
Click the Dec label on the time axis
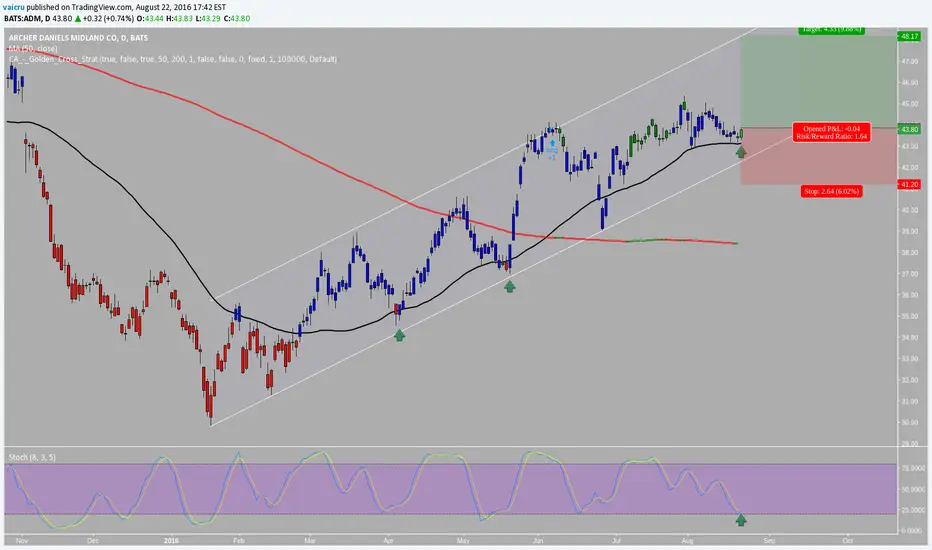pos(93,541)
